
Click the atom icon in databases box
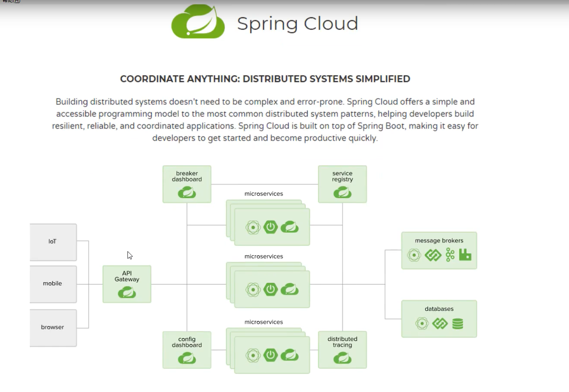click(x=422, y=323)
